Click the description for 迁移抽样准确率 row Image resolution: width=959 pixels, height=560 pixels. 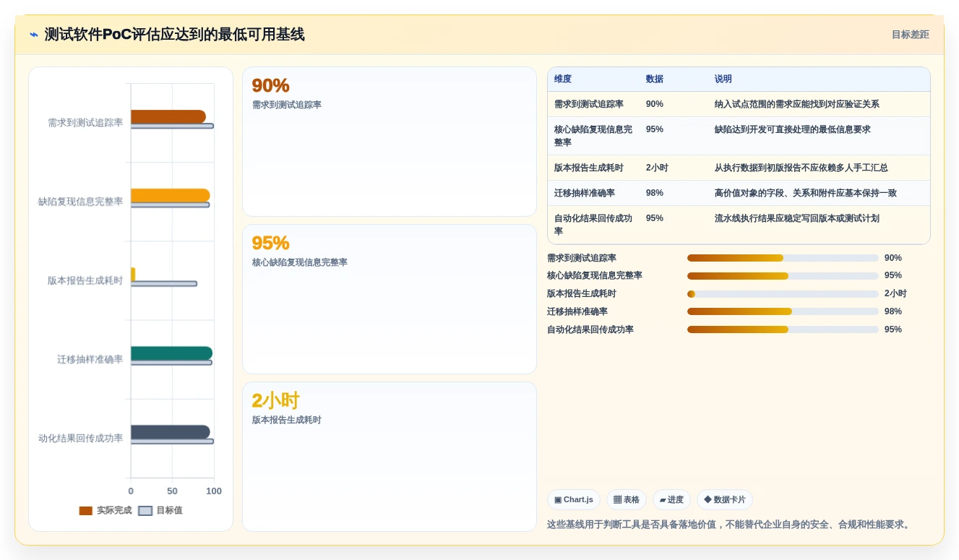(x=806, y=193)
